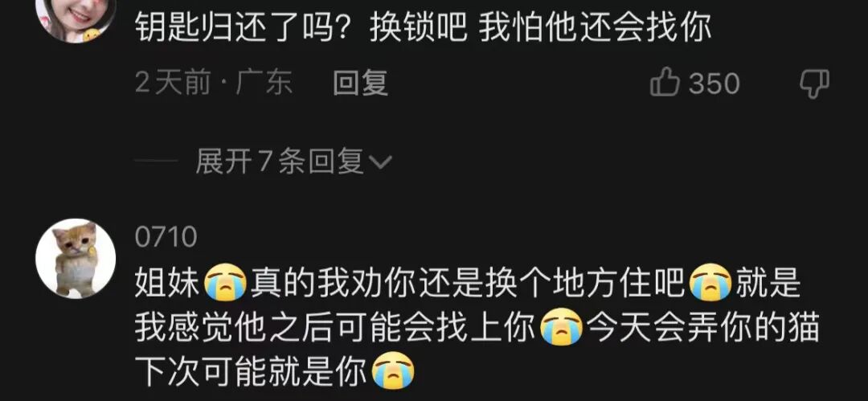
Task: Select the last line 下次可能就是你
Action: [x=252, y=371]
